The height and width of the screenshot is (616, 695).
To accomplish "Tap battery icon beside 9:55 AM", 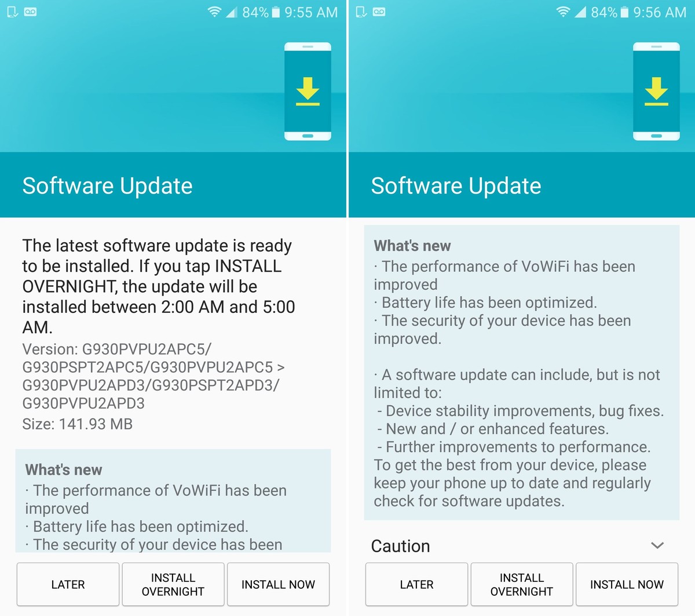I will [x=276, y=12].
